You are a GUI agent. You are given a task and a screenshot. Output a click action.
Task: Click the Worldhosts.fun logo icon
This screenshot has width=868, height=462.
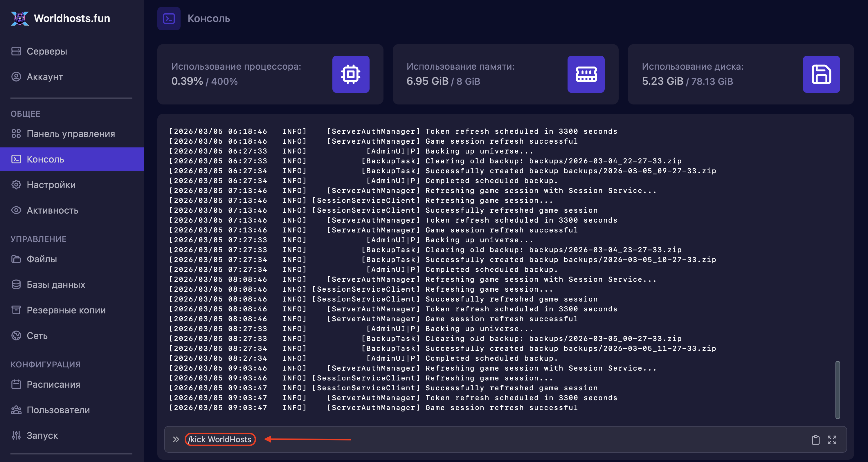pyautogui.click(x=19, y=18)
